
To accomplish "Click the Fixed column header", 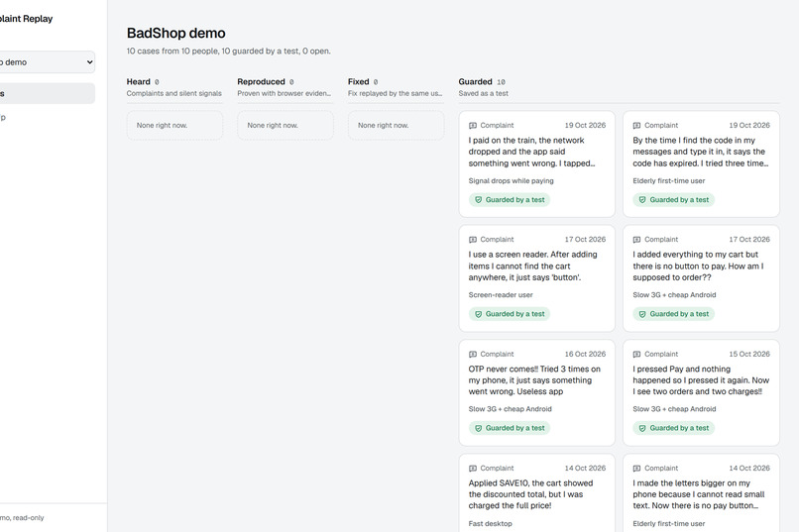I will coord(358,81).
